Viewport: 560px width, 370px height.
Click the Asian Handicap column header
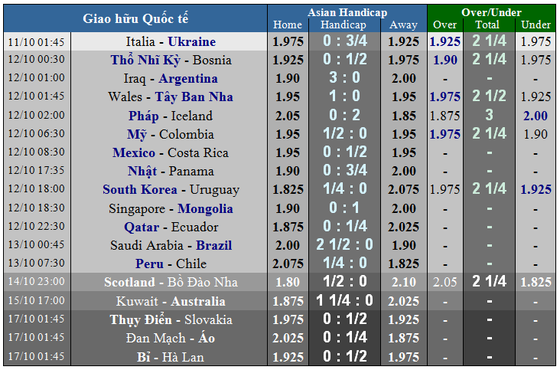pos(347,12)
